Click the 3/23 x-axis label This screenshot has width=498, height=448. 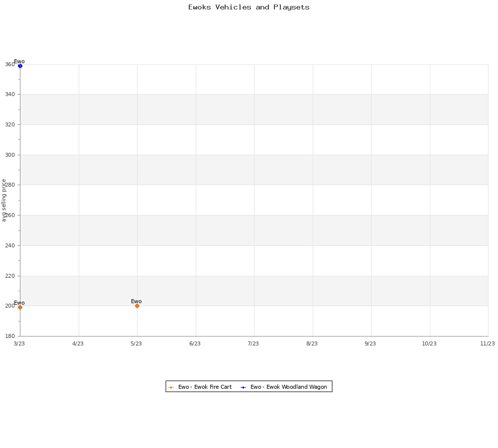coord(19,343)
